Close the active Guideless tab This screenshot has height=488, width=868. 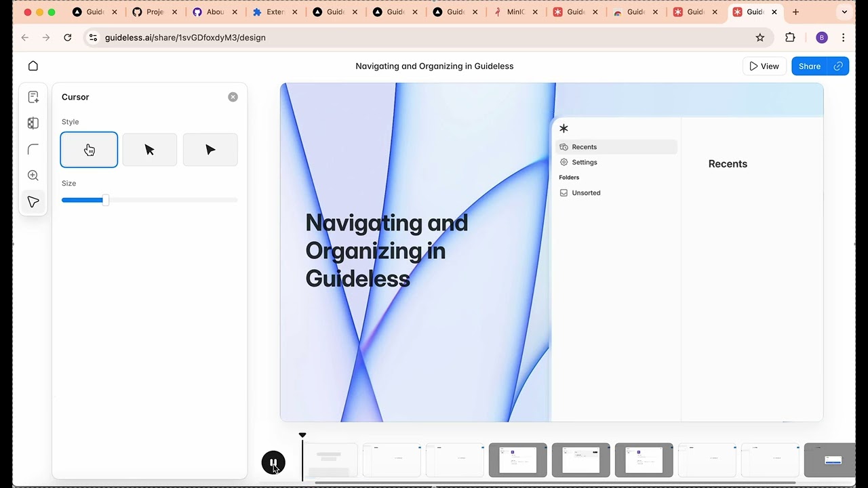(774, 12)
